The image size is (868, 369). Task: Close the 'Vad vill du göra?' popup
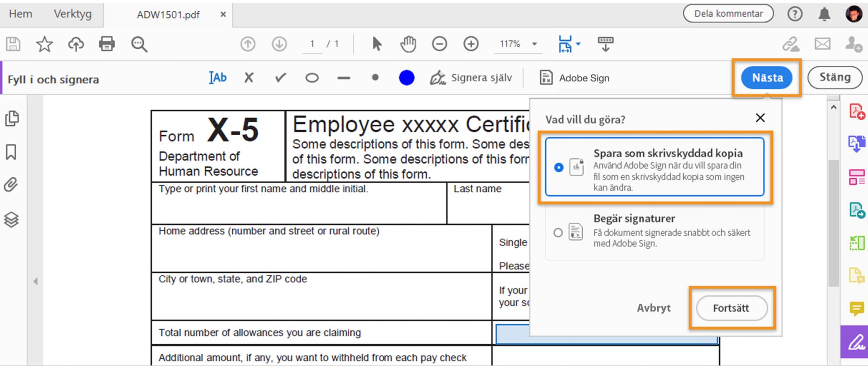(760, 118)
